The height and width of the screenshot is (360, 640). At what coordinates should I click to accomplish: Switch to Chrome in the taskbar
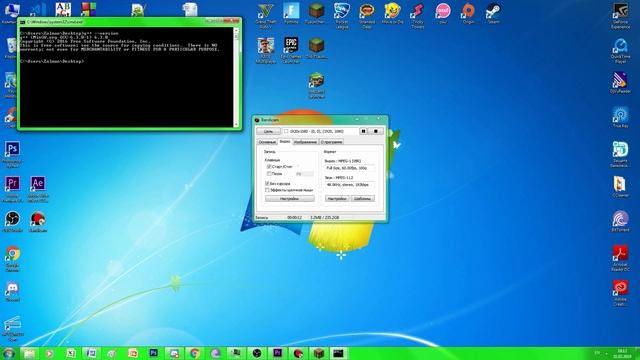tap(195, 353)
